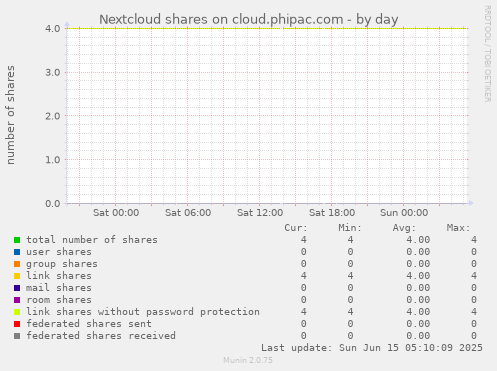497x371 pixels.
Task: Click the green total number of shares swatch
Action: [17, 240]
